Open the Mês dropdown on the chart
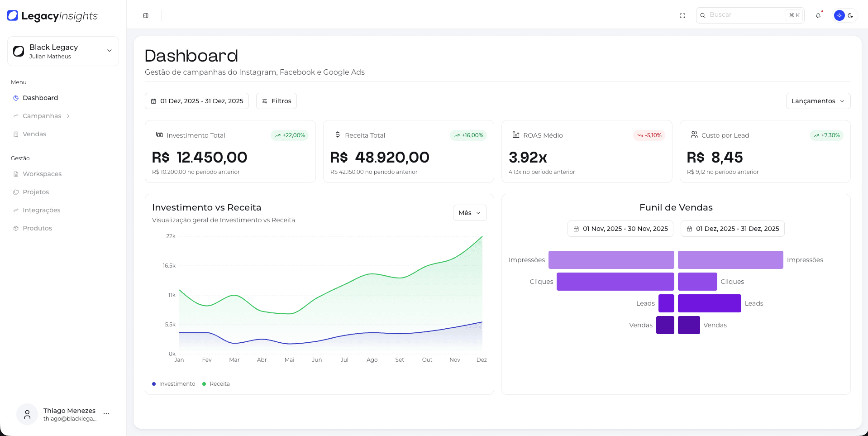This screenshot has height=436, width=868. pyautogui.click(x=469, y=213)
